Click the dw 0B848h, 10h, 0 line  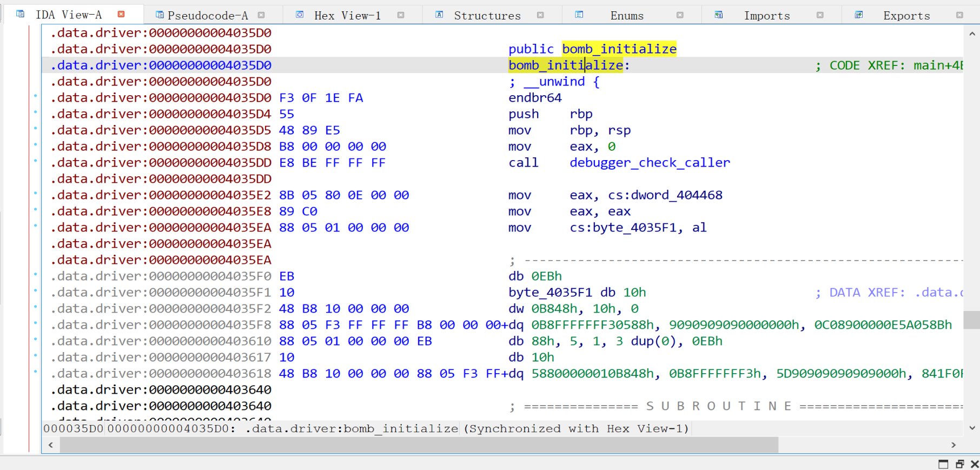point(573,309)
